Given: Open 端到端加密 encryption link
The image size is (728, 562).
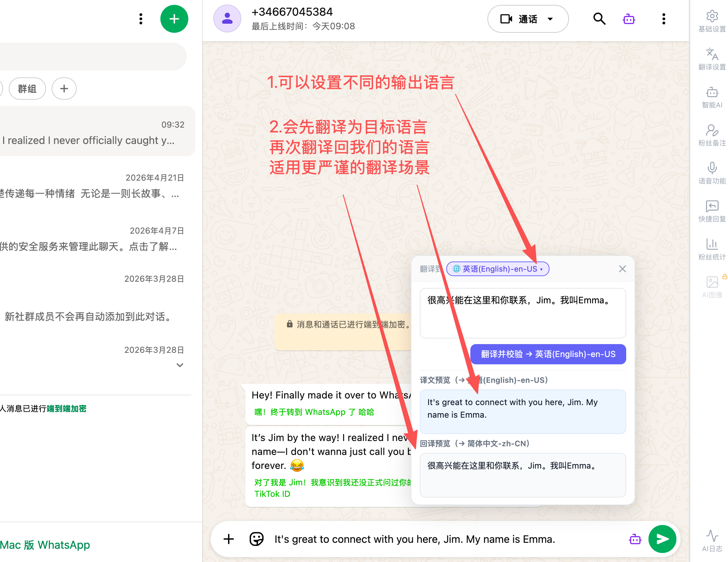Looking at the screenshot, I should [x=66, y=409].
